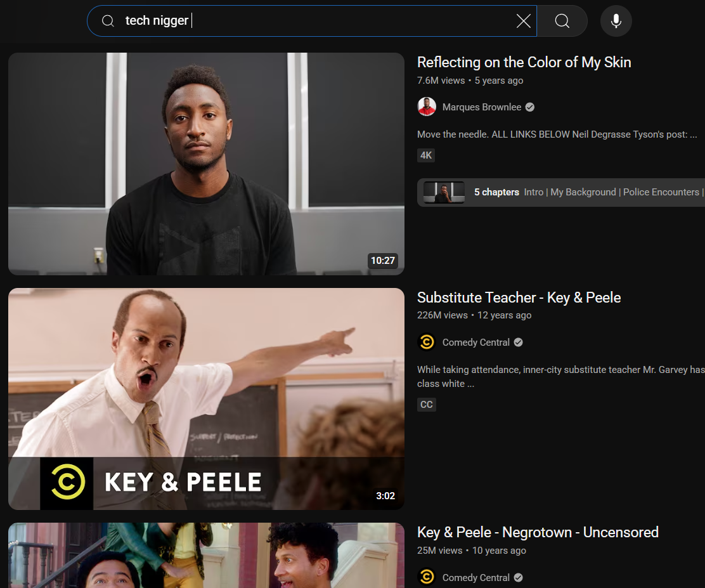Open the Substitute Teacher video thumbnail
705x588 pixels.
[x=207, y=398]
